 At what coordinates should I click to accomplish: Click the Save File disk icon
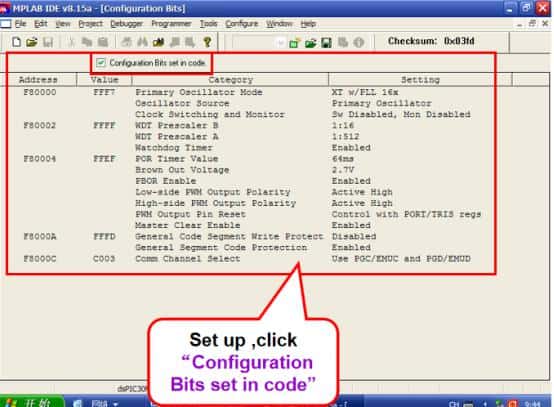tap(48, 42)
